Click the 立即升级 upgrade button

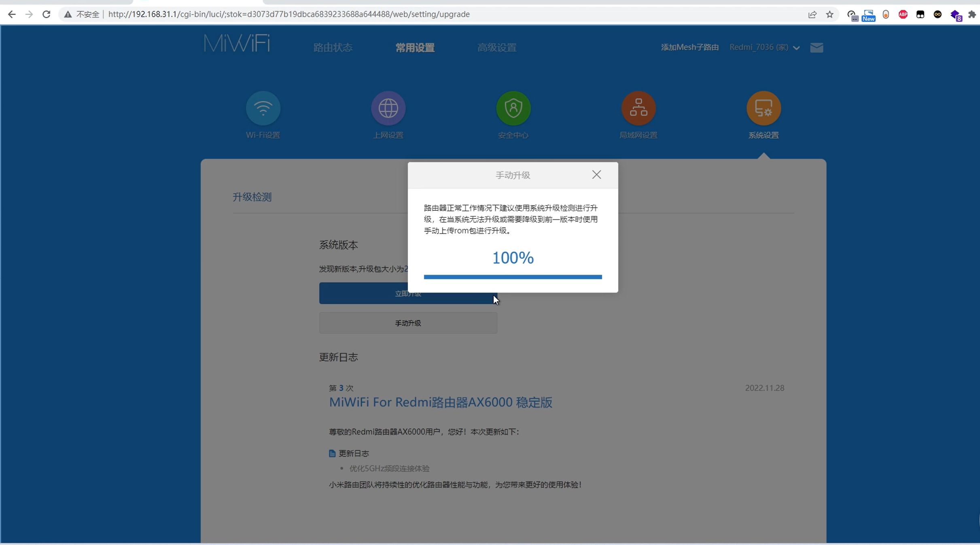click(x=407, y=293)
